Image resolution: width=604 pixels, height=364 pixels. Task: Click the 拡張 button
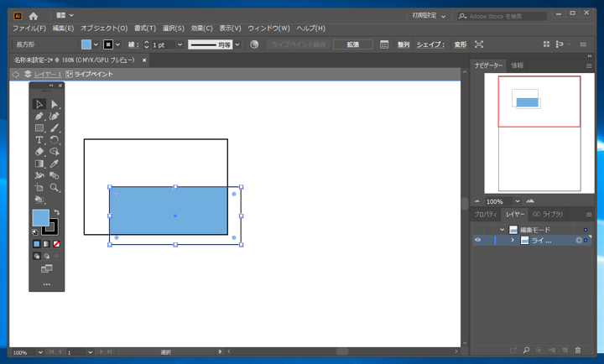[x=353, y=44]
